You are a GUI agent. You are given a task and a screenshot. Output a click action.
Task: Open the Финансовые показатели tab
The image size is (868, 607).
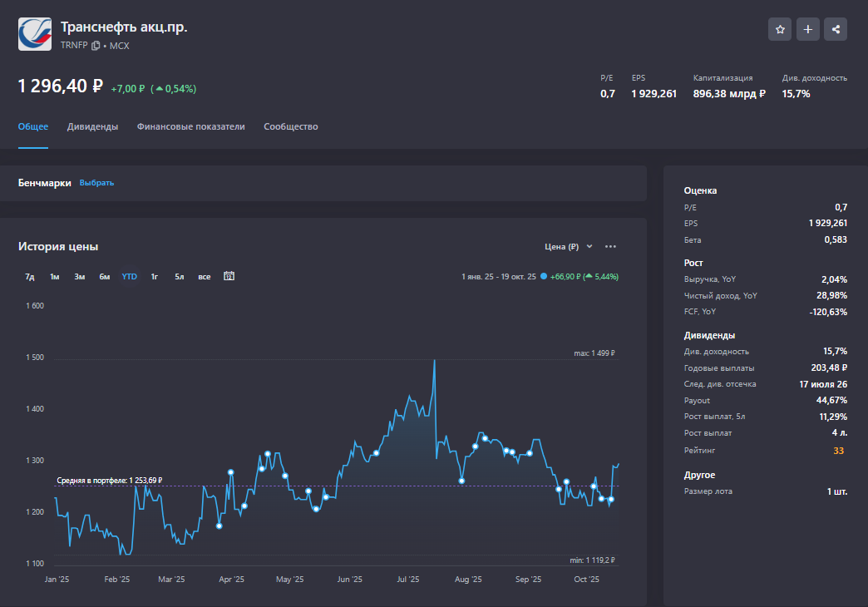pyautogui.click(x=190, y=126)
